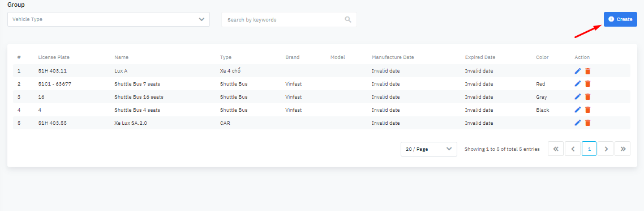Delete the Shuttle Bus 4 seats row
This screenshot has height=211, width=644.
(x=588, y=110)
